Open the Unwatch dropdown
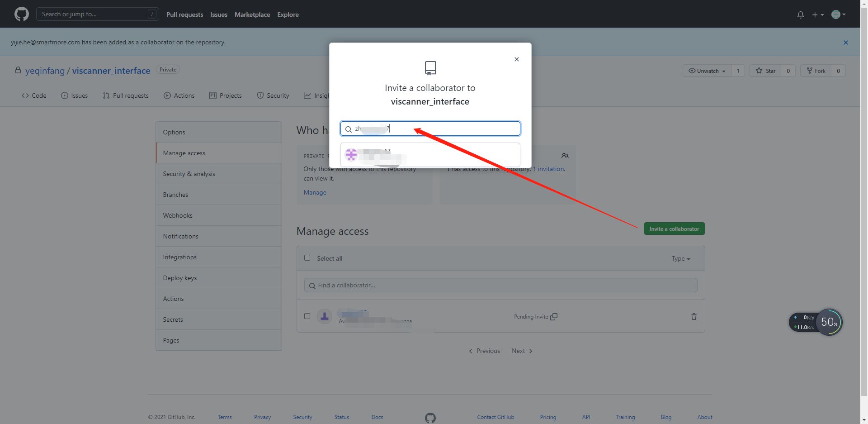868x424 pixels. [707, 71]
